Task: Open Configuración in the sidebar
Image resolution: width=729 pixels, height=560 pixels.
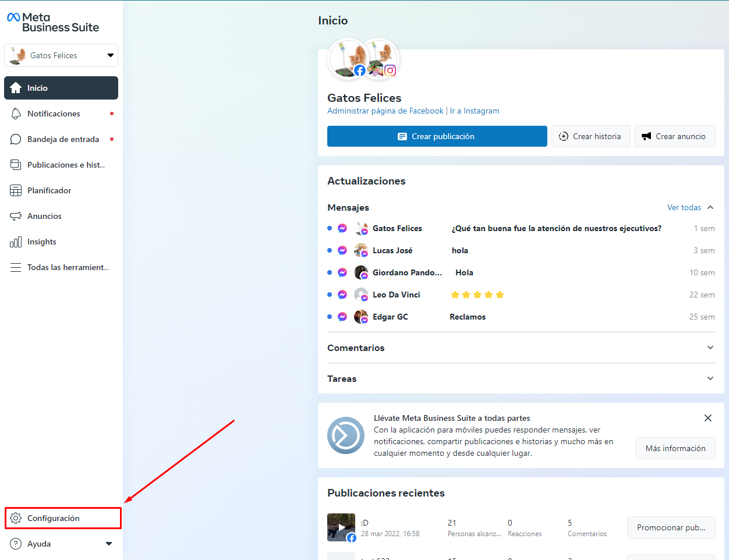Action: [63, 518]
